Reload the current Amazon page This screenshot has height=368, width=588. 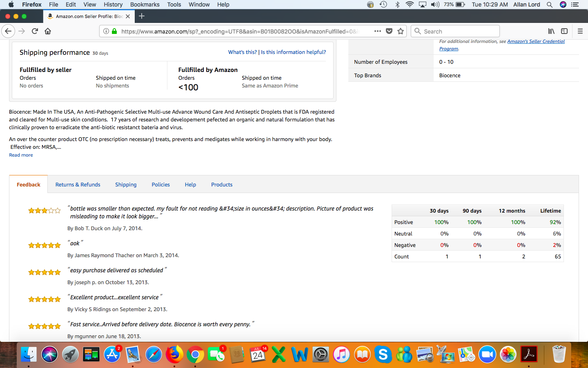pyautogui.click(x=35, y=31)
